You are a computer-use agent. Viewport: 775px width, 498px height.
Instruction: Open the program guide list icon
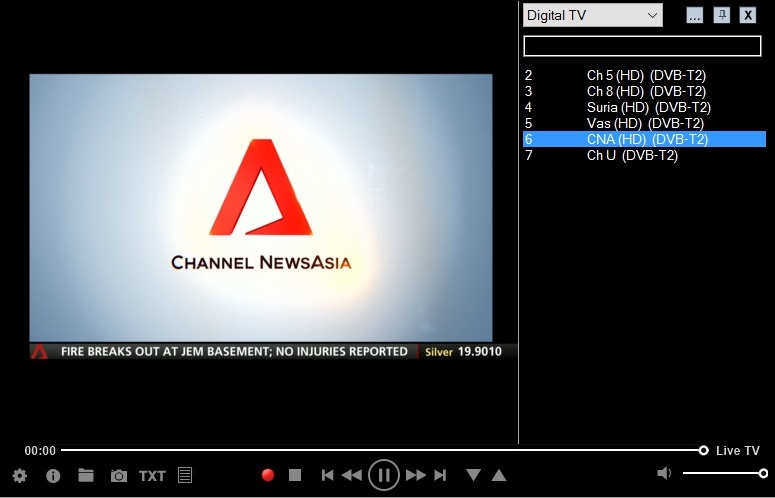[185, 475]
